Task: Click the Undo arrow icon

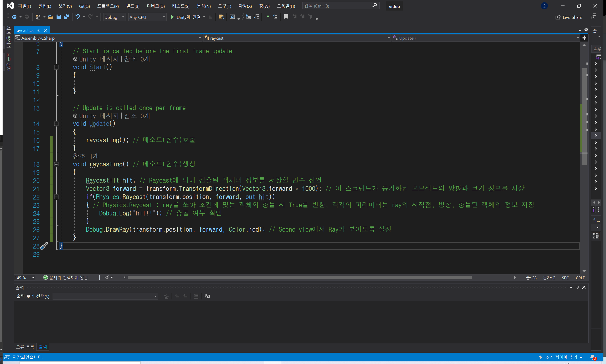Action: (x=77, y=17)
